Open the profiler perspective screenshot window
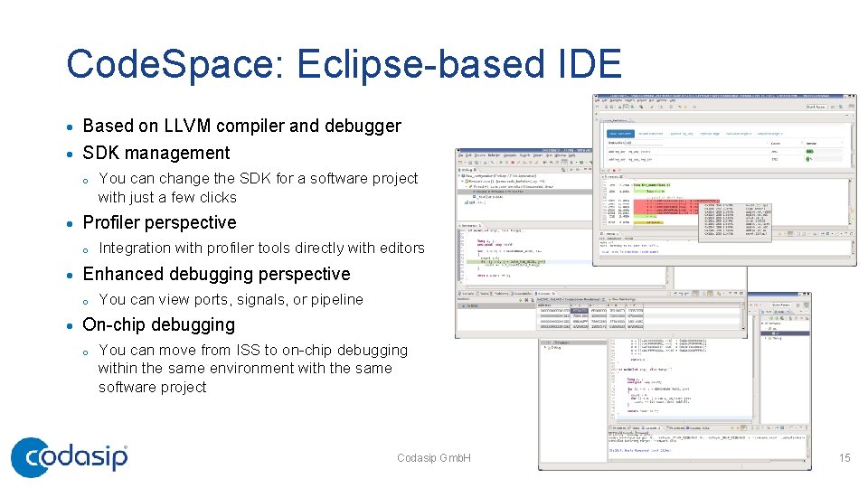The width and height of the screenshot is (868, 488). 724,180
